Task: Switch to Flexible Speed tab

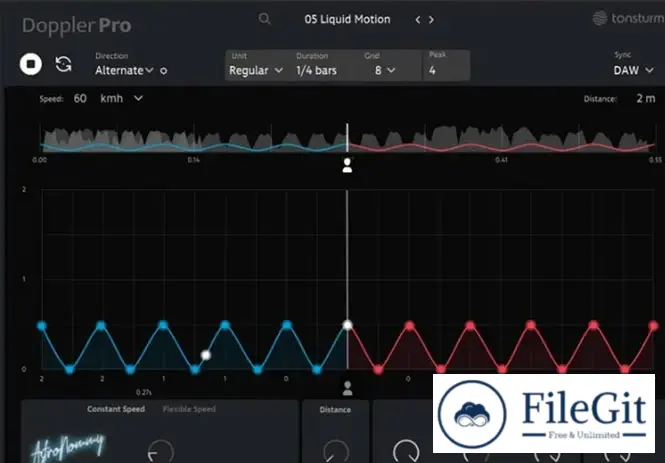Action: pyautogui.click(x=189, y=409)
